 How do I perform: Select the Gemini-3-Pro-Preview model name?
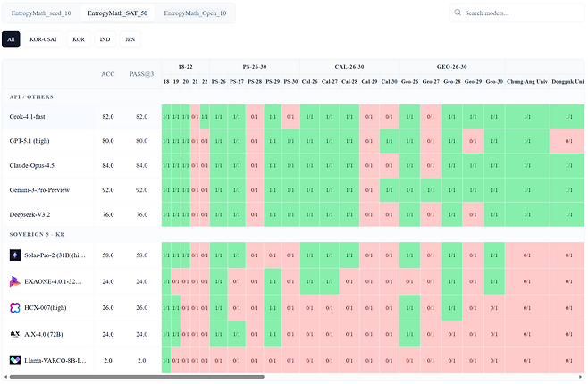coord(39,190)
